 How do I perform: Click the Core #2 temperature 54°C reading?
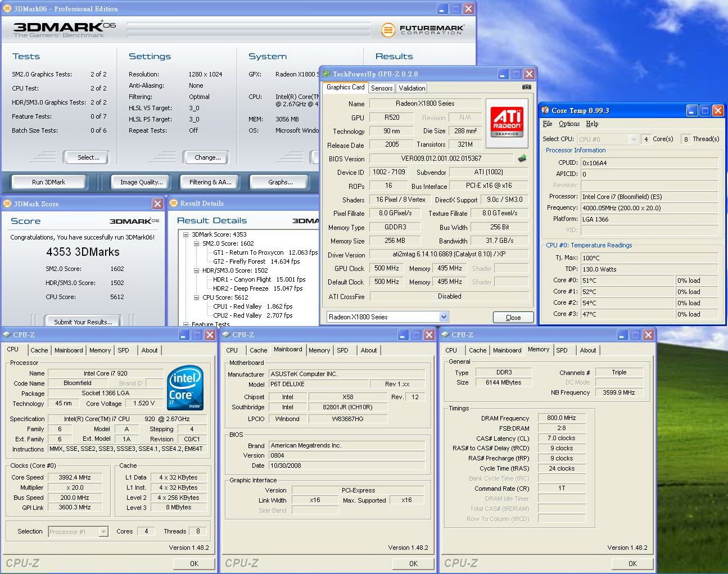coord(628,303)
